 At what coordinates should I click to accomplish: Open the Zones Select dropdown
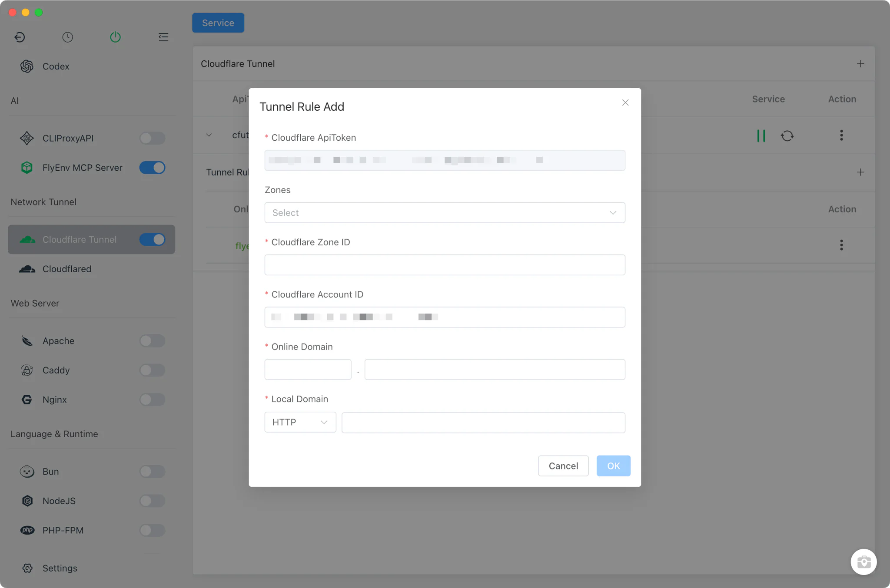click(445, 213)
